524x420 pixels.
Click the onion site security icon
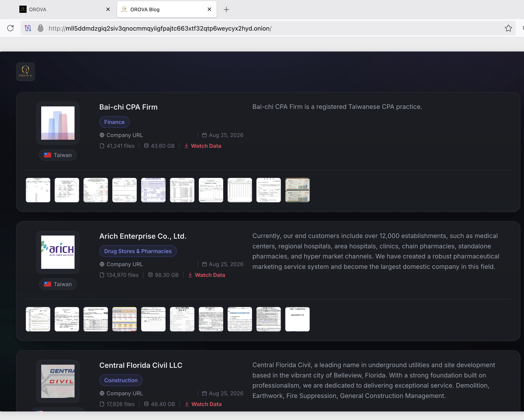click(41, 28)
